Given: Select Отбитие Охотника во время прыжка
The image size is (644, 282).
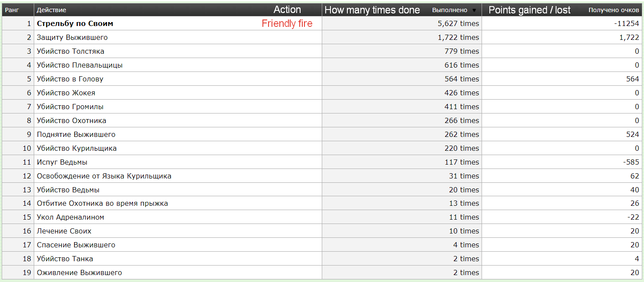Looking at the screenshot, I should [x=102, y=203].
